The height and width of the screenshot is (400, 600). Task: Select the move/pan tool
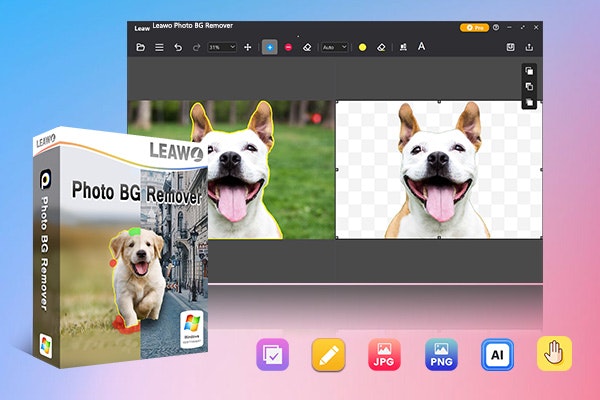coord(248,47)
